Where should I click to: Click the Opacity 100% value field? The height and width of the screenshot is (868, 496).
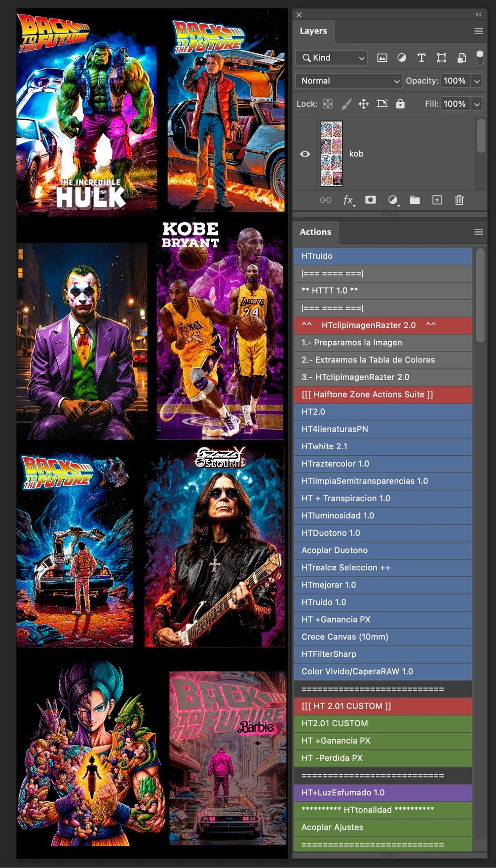[455, 80]
